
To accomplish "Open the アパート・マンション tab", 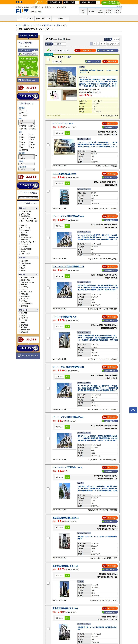I will tap(25, 18).
